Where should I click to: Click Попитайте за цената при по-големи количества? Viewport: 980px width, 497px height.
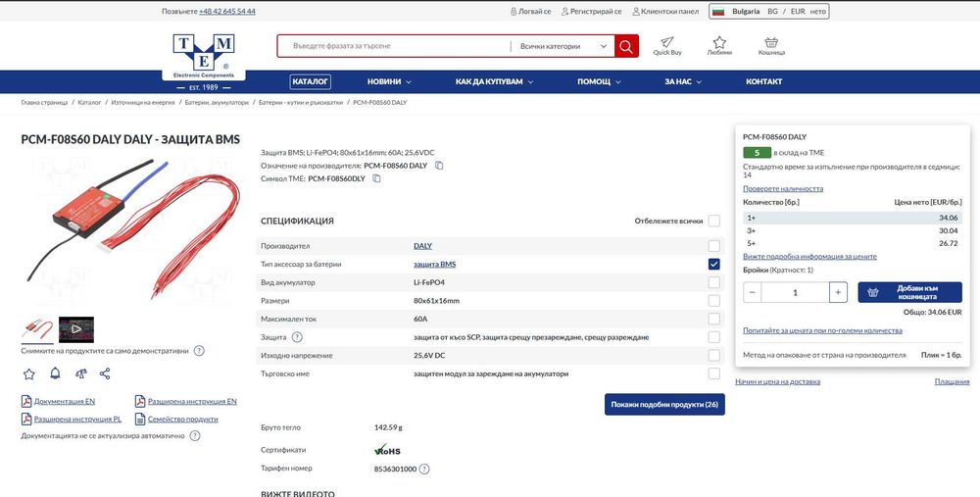point(822,330)
